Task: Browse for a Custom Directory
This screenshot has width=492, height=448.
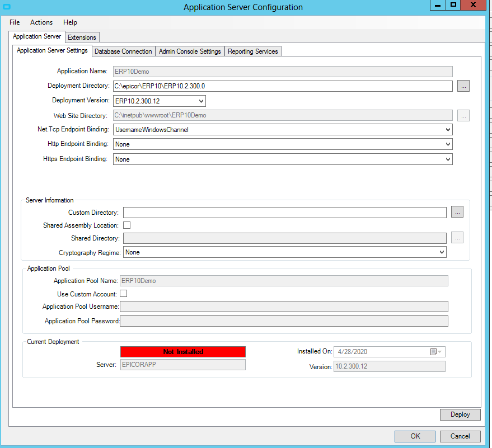Action: (457, 211)
